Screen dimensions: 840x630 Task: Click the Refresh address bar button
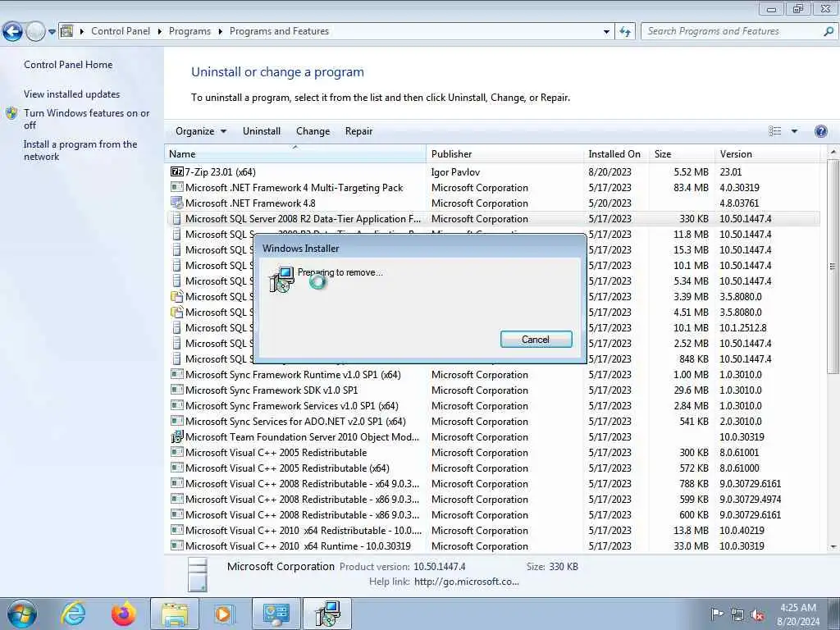625,32
